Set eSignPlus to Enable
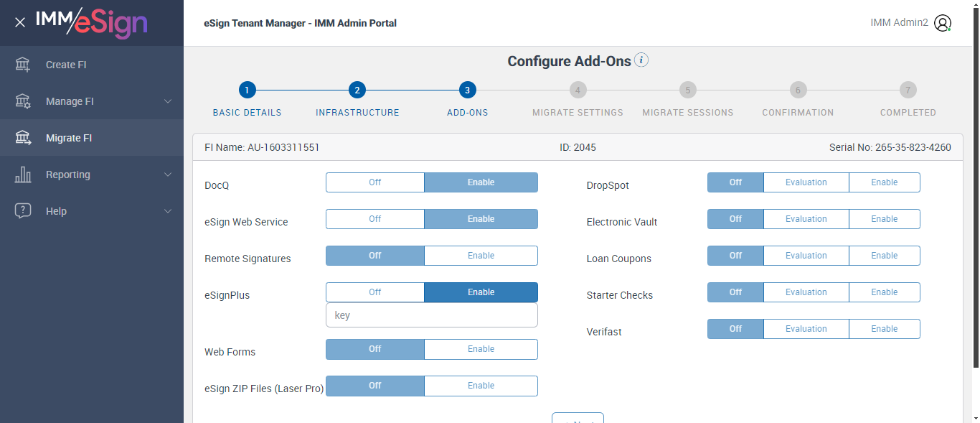980x423 pixels. (x=481, y=292)
